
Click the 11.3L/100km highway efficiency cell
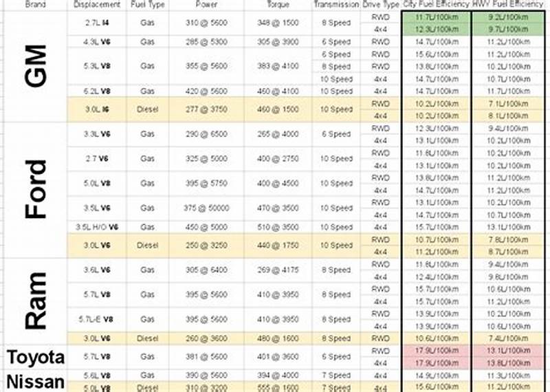click(508, 375)
